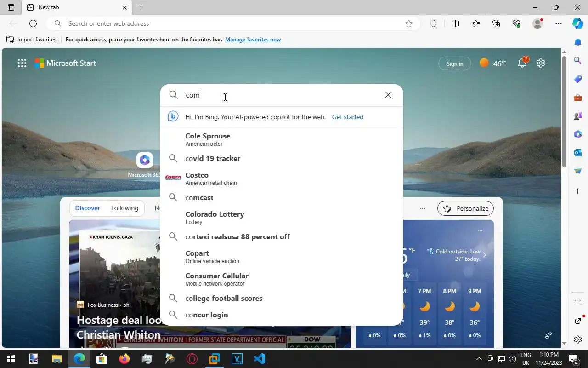Screen dimensions: 588x368
Task: Click 'Get started' Bing copilot link
Action: pos(348,117)
